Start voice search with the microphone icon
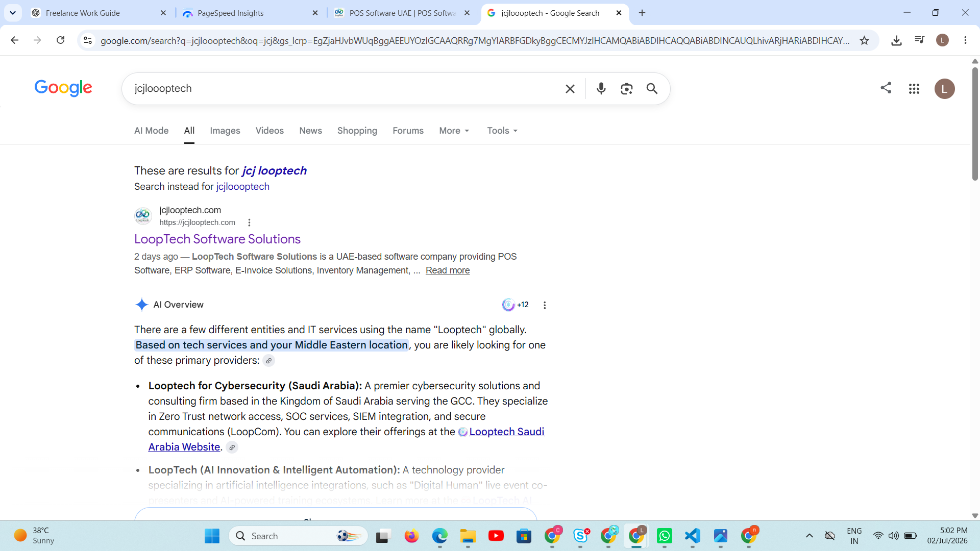The image size is (980, 551). [x=601, y=89]
